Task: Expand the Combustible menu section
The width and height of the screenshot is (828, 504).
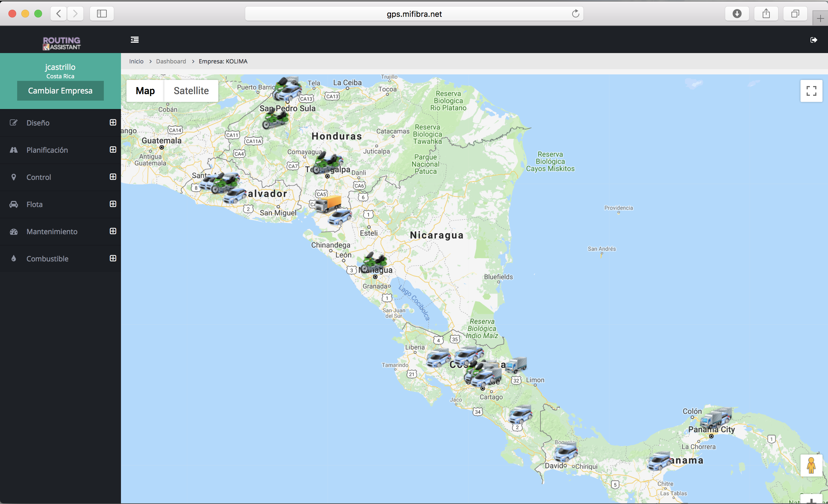Action: [x=113, y=258]
